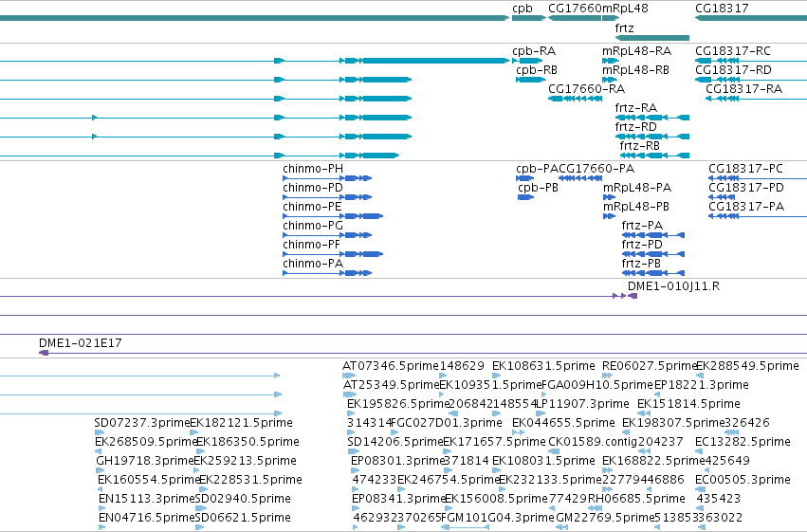Screen dimensions: 807x532
Task: Click the EK044655.5prime EST label
Action: 563,423
